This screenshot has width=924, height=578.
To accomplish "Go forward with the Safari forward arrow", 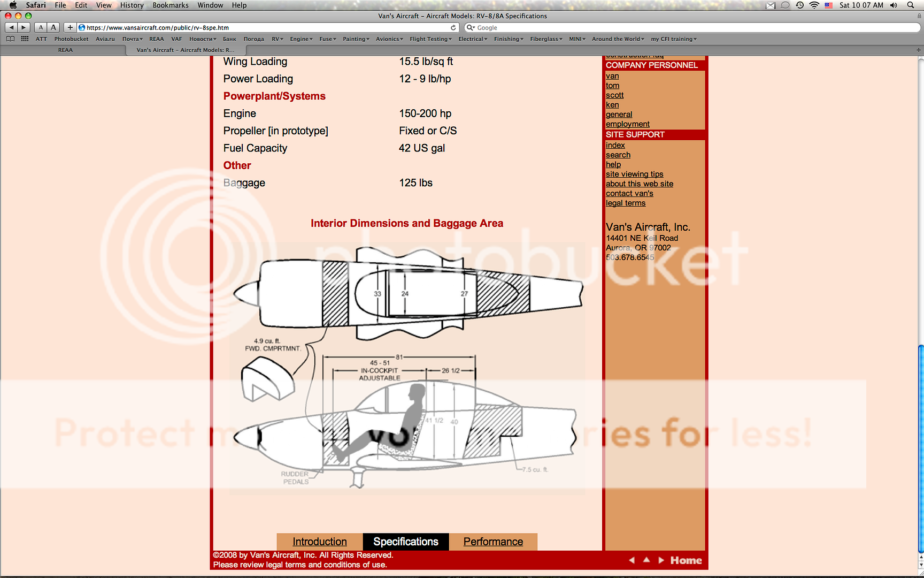I will [x=24, y=27].
